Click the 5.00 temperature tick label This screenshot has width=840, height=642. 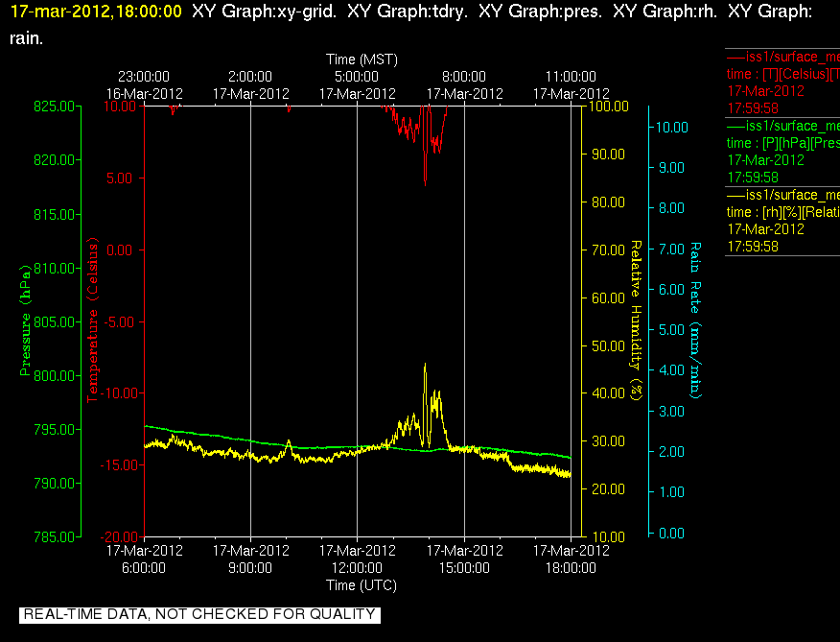120,178
